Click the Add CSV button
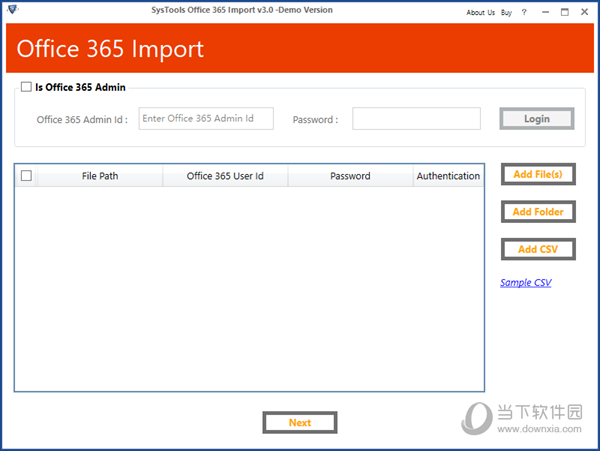The height and width of the screenshot is (451, 600). tap(538, 249)
